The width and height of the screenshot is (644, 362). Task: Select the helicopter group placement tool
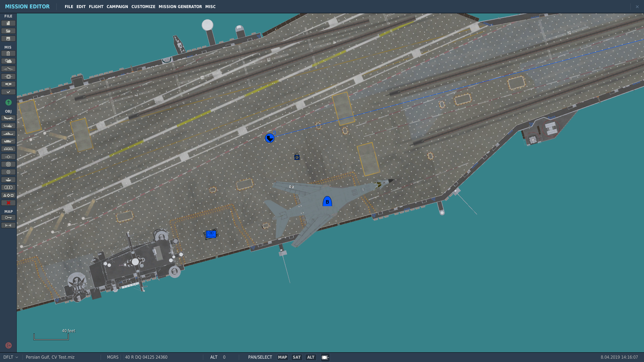click(8, 126)
